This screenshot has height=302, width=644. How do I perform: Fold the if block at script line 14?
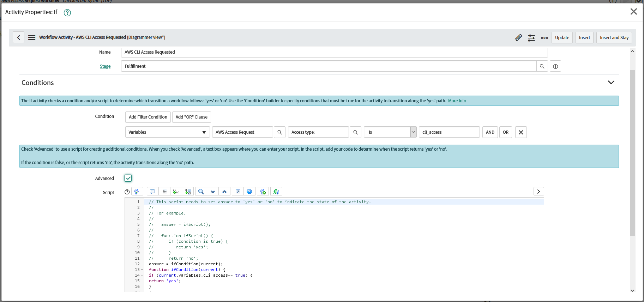(x=142, y=276)
